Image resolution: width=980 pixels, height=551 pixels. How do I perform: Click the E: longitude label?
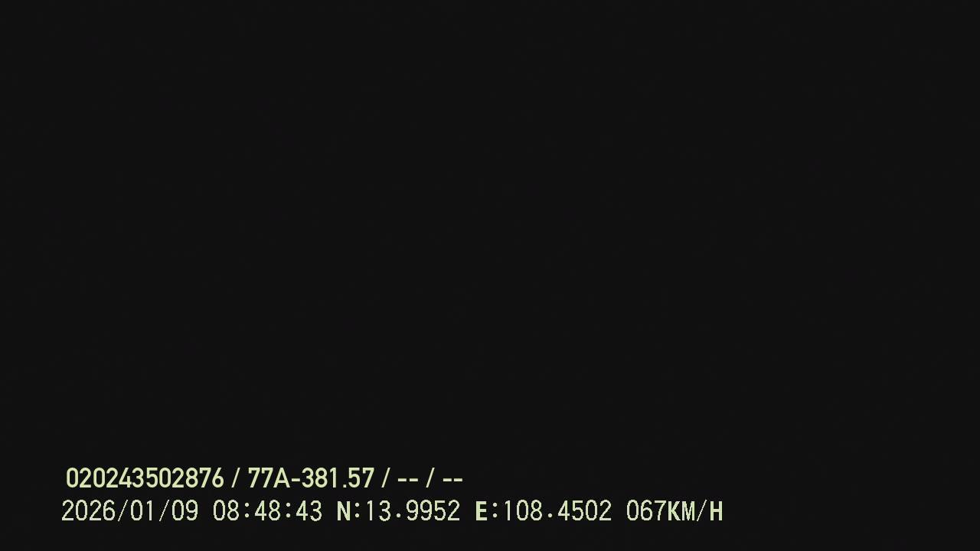click(486, 511)
